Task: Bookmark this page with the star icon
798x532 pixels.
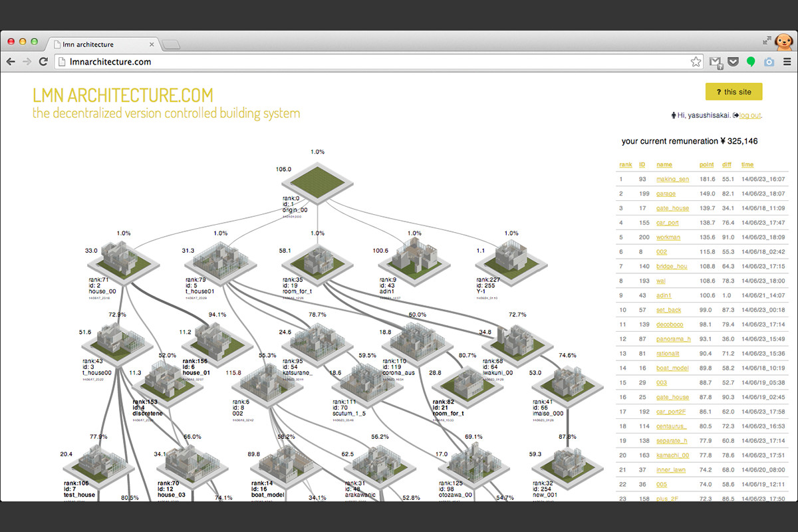Action: click(696, 62)
